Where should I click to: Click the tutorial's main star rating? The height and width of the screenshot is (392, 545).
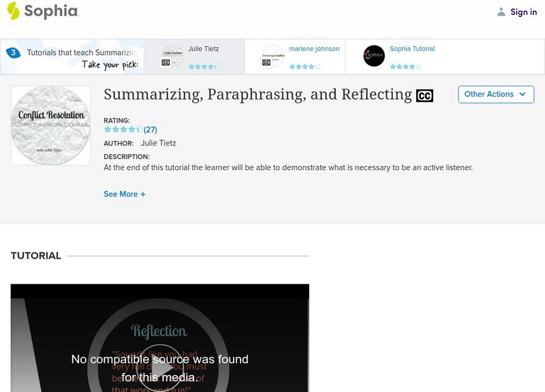(x=123, y=129)
